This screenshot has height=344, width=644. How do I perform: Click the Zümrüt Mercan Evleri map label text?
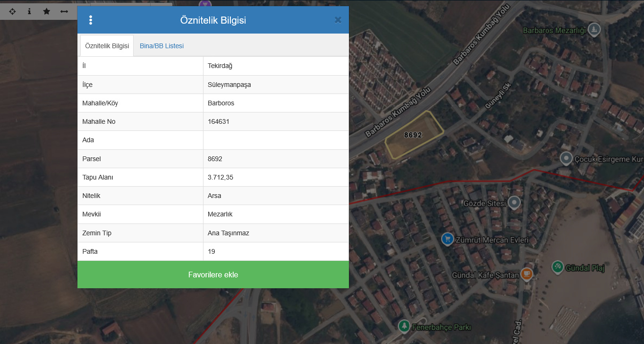click(492, 240)
